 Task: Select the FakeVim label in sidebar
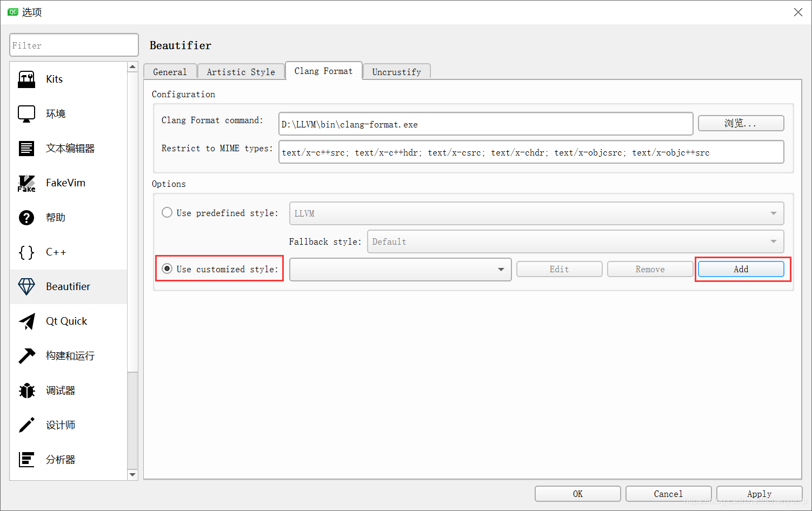[65, 183]
